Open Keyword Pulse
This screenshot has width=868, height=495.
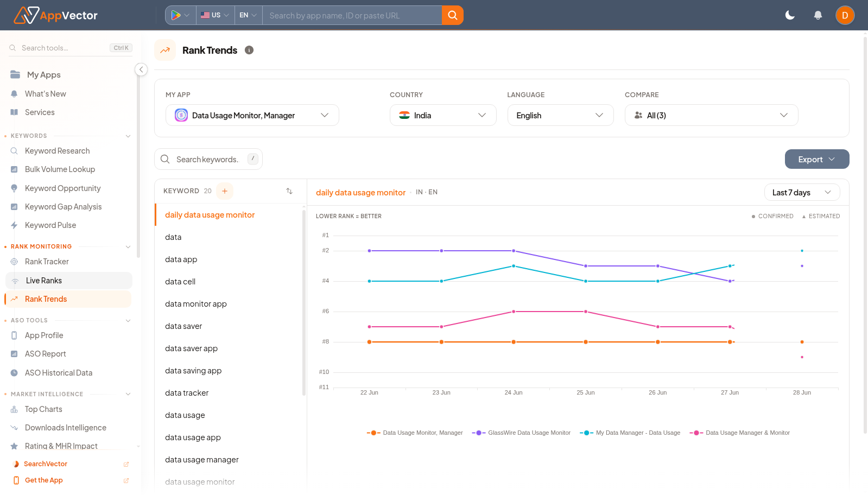coord(50,225)
